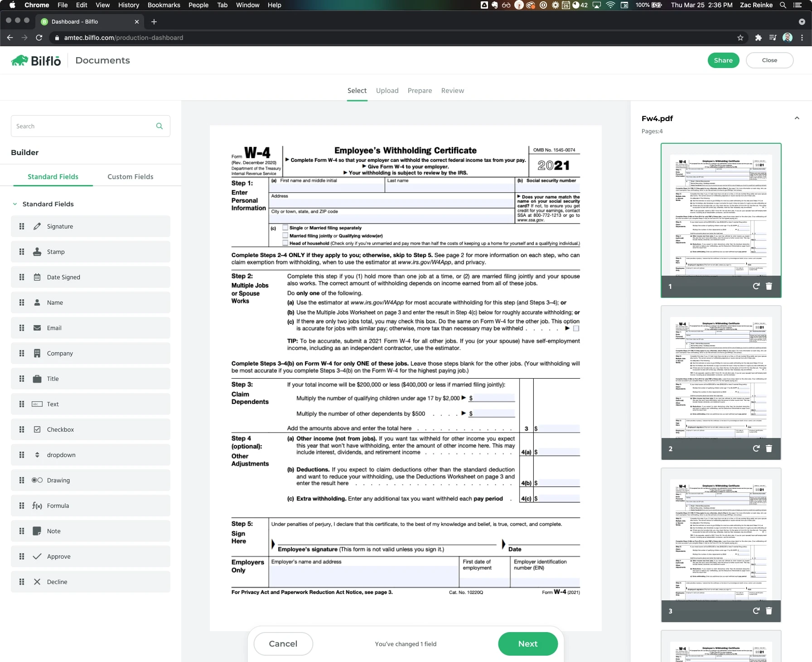
Task: Open the History menu in menu bar
Action: [x=129, y=5]
